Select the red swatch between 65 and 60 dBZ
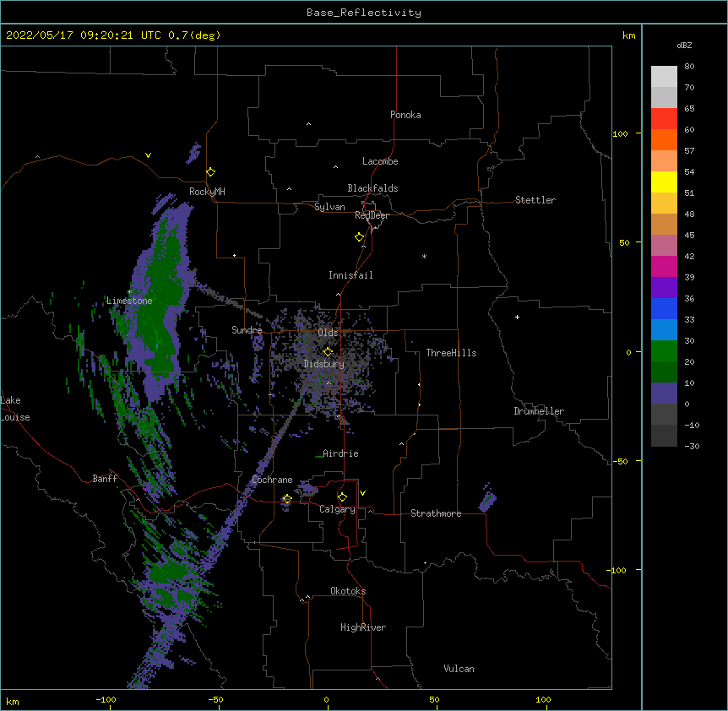 tap(664, 119)
